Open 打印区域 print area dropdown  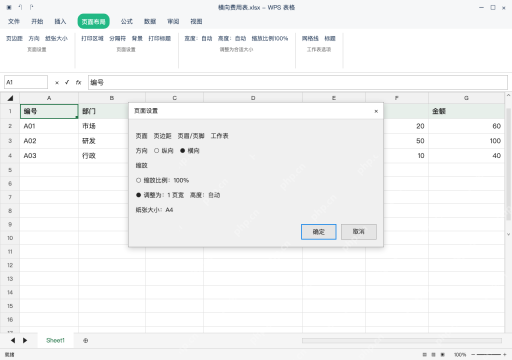[x=92, y=39]
